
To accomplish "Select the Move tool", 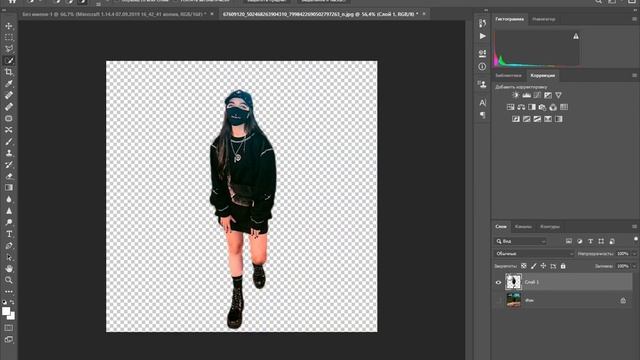I will click(9, 26).
